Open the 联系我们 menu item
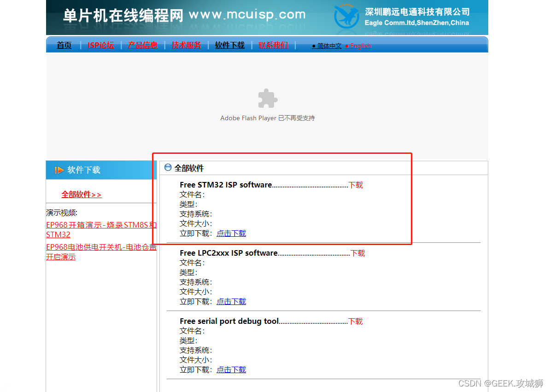This screenshot has height=392, width=550. [x=273, y=45]
